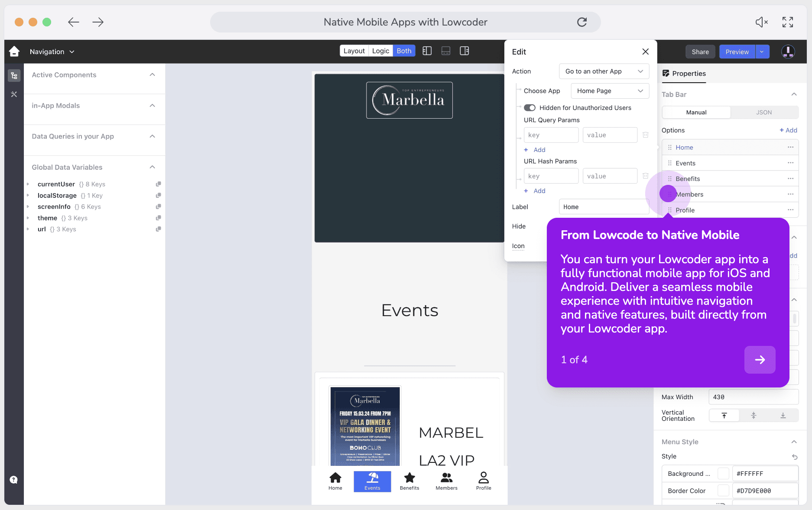Copy the theme variable value
The height and width of the screenshot is (510, 812).
coord(159,218)
